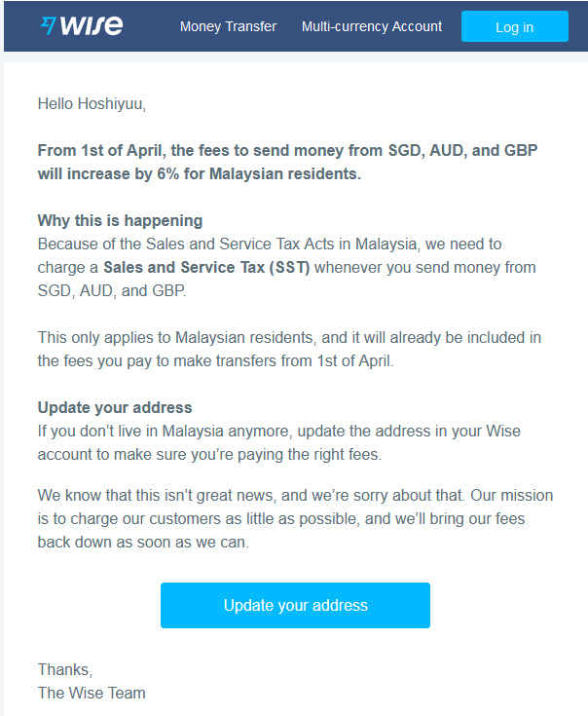Click the Thanks sign-off text
This screenshot has width=588, height=716.
click(65, 669)
